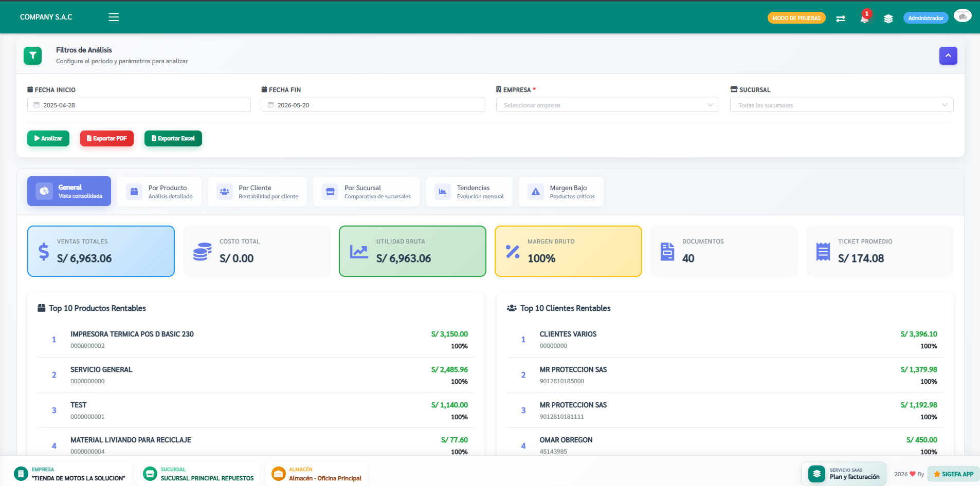
Task: Click the Sucursal store icon in footer
Action: [x=150, y=474]
